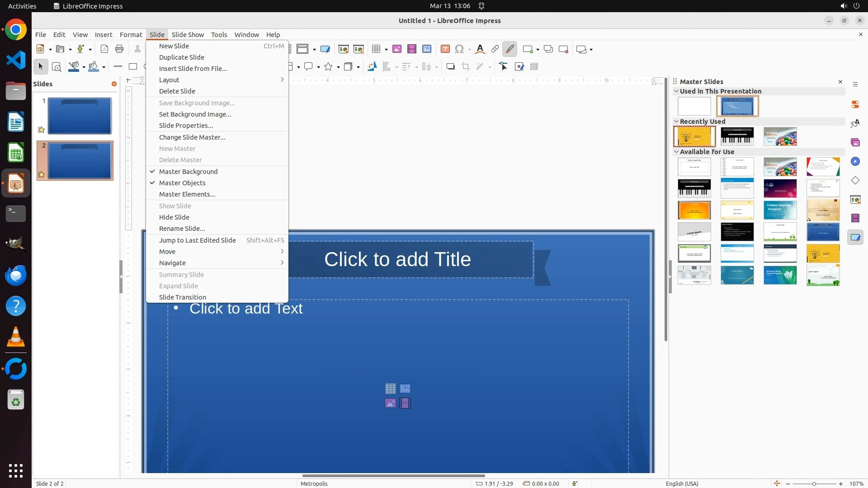Choose Duplicate Slide from the menu
Screen dimensions: 868x488
pyautogui.click(x=182, y=57)
